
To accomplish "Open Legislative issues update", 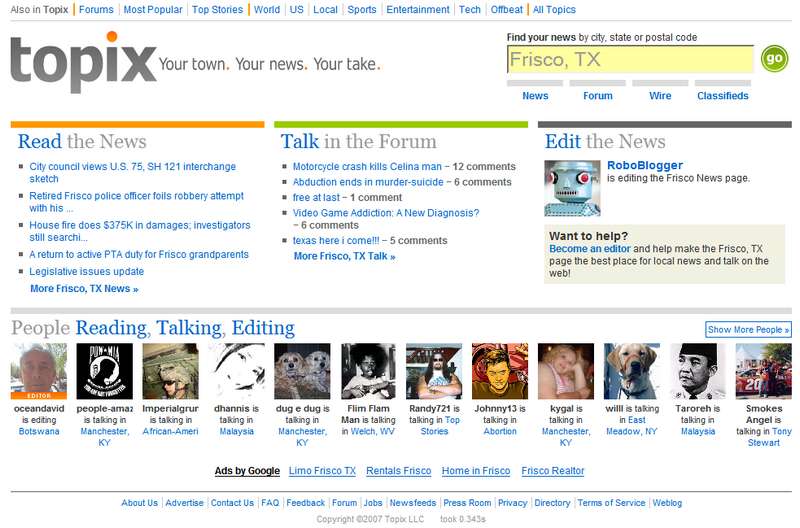I will tap(87, 271).
